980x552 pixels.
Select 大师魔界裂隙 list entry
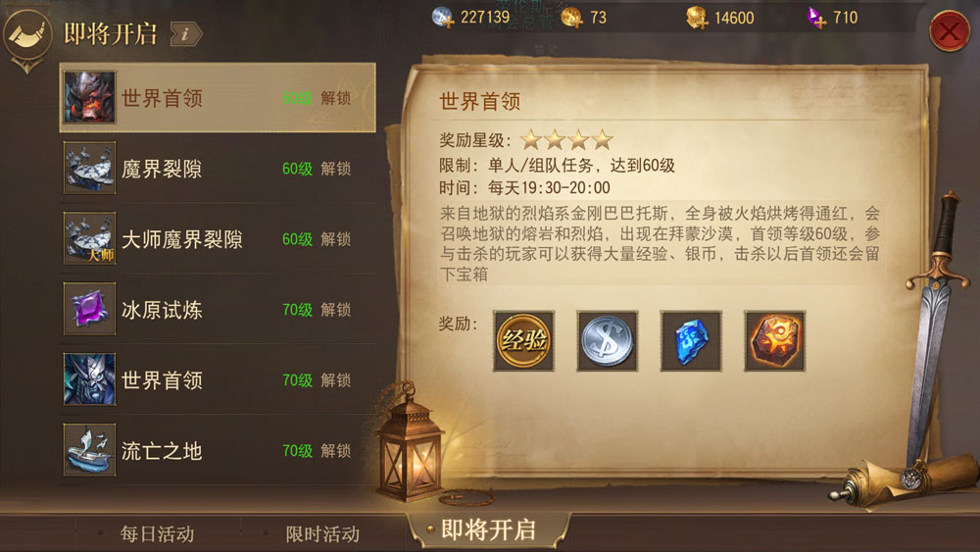[x=218, y=239]
